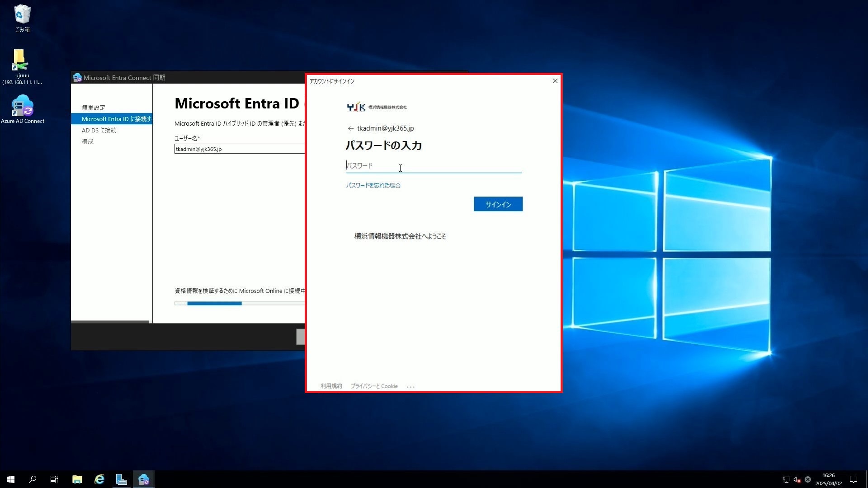The image size is (868, 488).
Task: Launch the Azure AD Connect desktop shortcut
Action: click(x=22, y=109)
